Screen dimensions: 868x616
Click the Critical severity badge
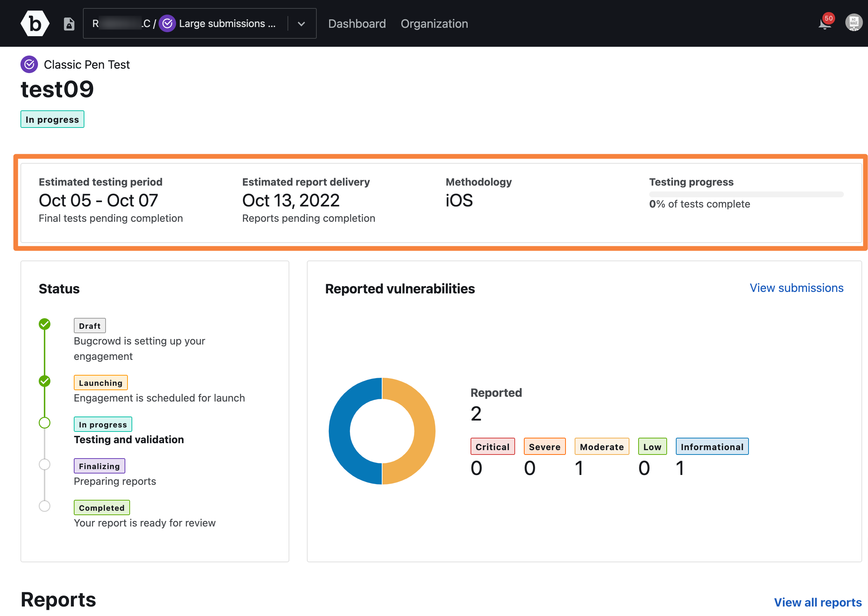(x=492, y=446)
